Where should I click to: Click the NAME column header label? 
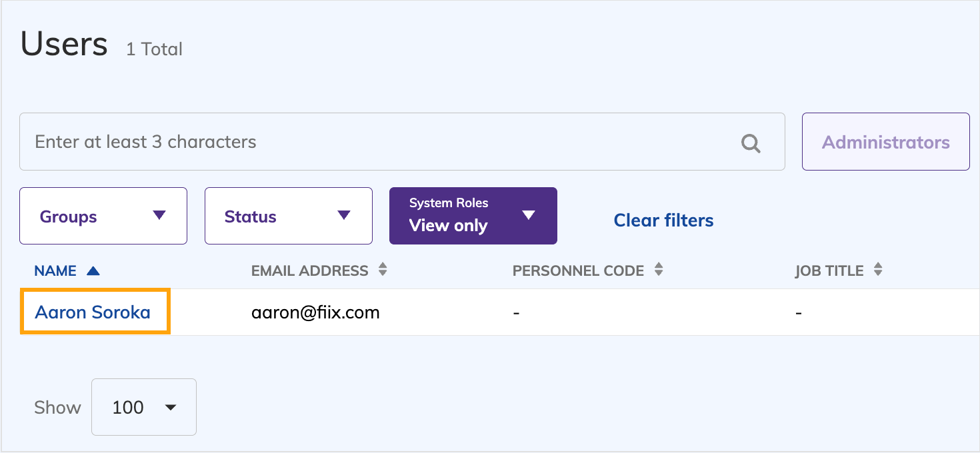(x=56, y=271)
